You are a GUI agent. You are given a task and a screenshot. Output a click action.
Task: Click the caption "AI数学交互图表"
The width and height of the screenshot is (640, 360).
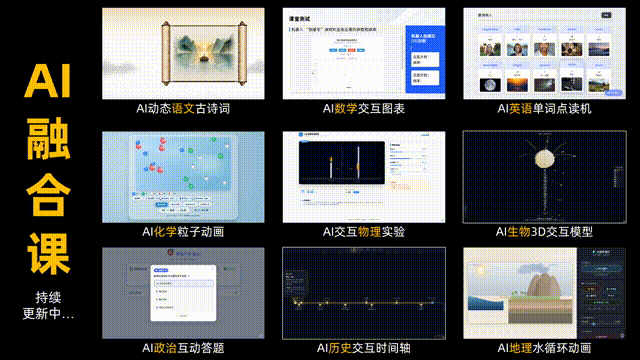pos(364,109)
